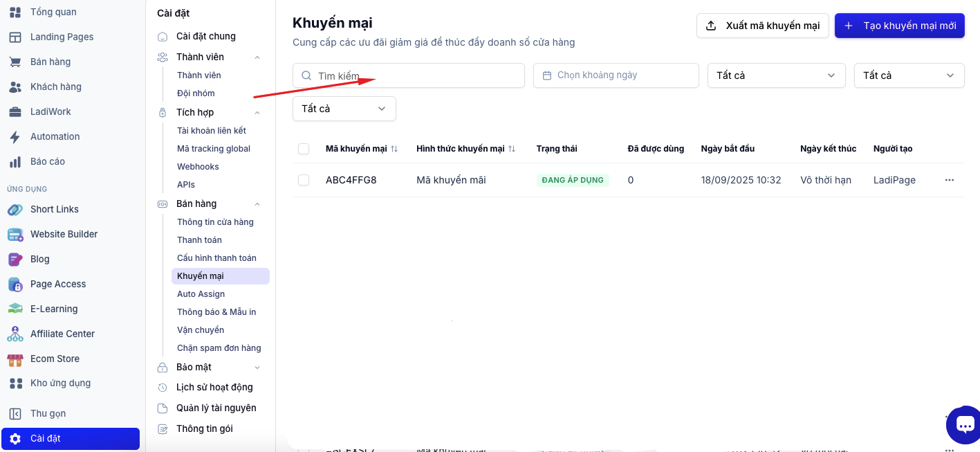Open the Website Builder icon
Image resolution: width=980 pixels, height=452 pixels.
[15, 234]
